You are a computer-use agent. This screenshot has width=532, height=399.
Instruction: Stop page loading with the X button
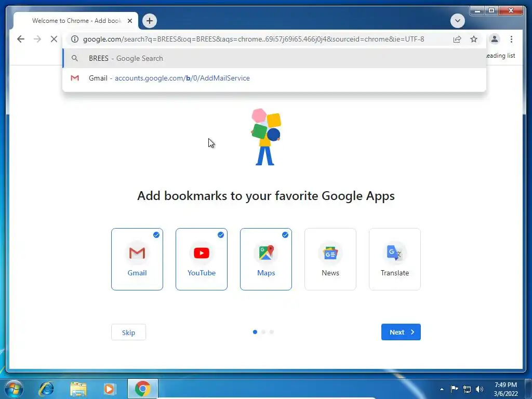[x=54, y=39]
